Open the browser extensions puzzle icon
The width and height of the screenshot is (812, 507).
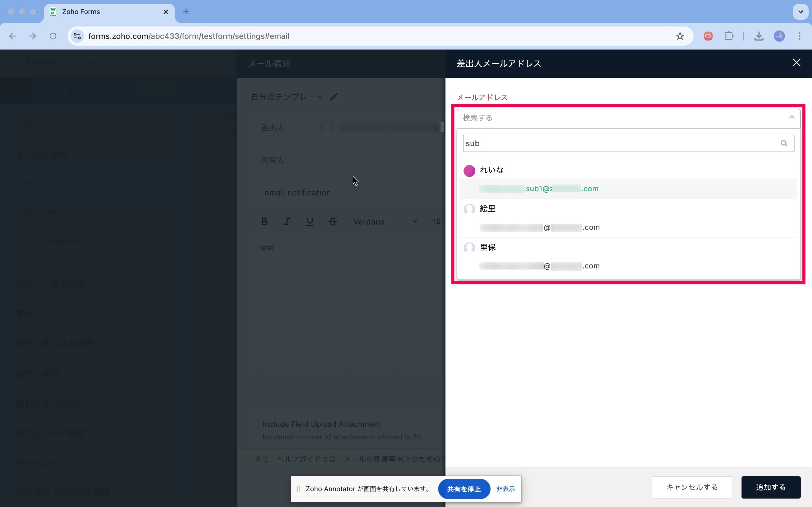point(729,36)
